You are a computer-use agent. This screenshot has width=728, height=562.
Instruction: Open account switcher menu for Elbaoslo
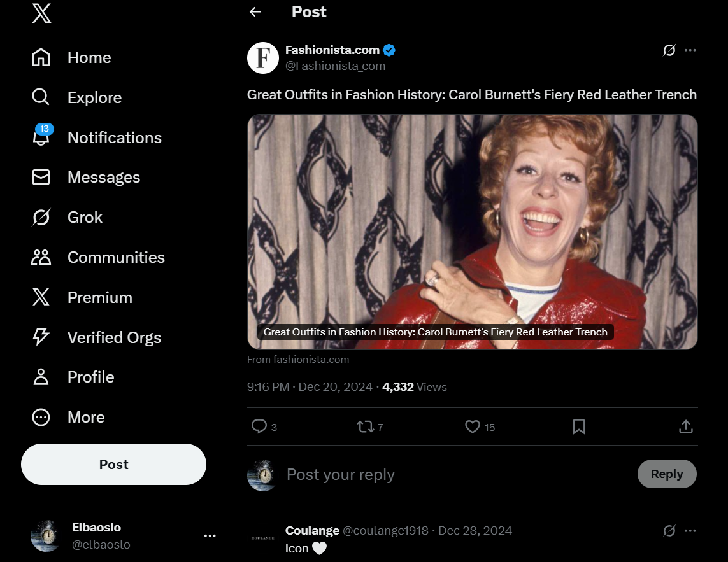[210, 536]
